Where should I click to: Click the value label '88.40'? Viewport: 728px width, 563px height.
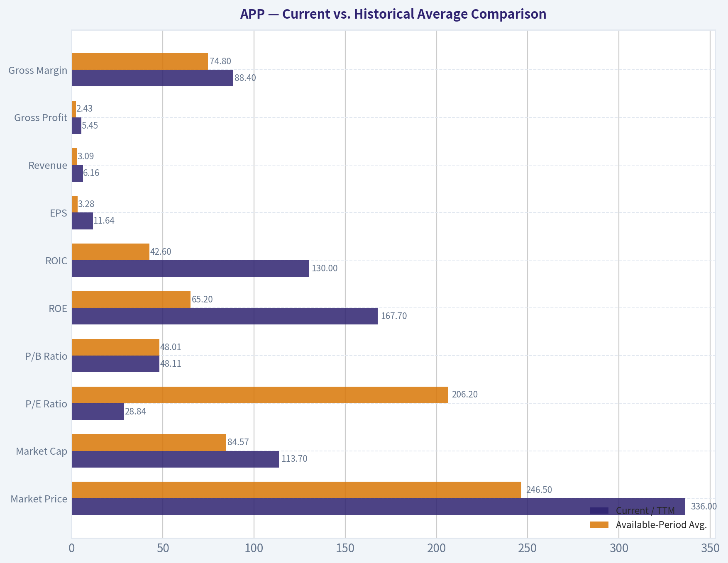point(245,78)
